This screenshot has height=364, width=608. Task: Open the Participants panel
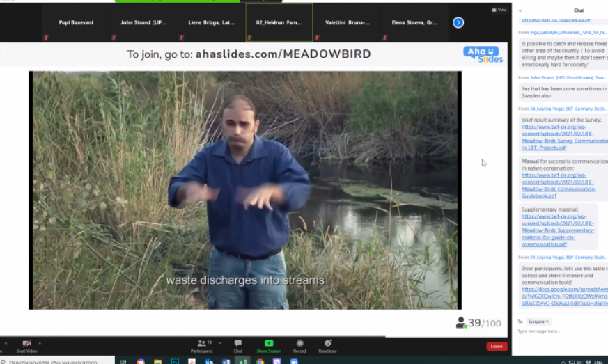coord(202,346)
